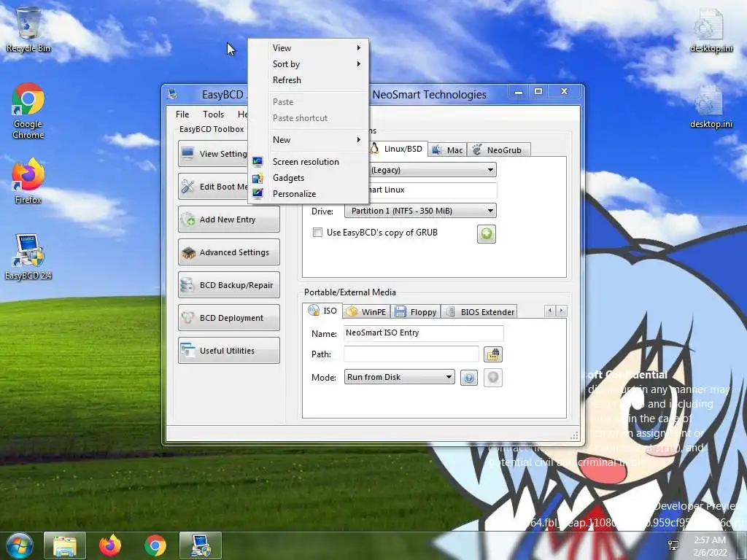This screenshot has width=747, height=560.
Task: Click the Gadgets menu icon
Action: [x=258, y=178]
